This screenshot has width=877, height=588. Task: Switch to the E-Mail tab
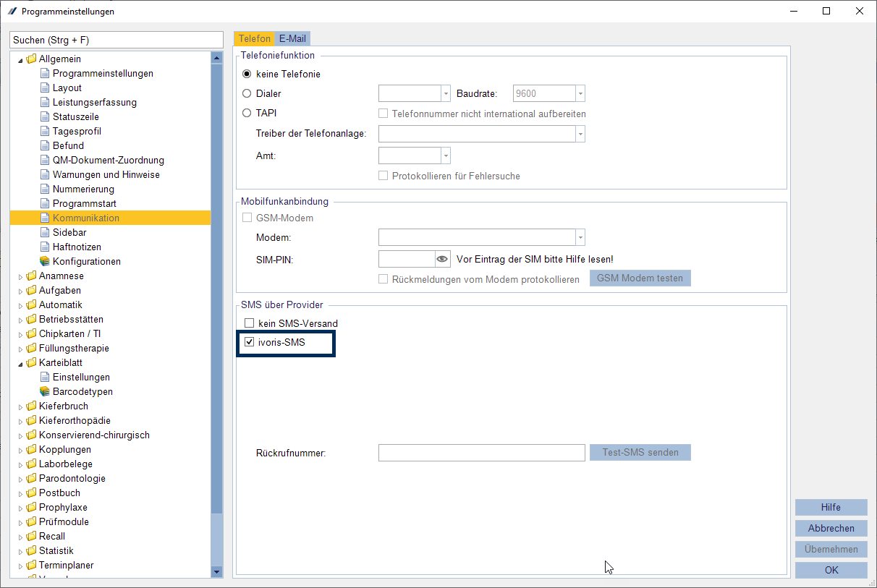pyautogui.click(x=293, y=39)
